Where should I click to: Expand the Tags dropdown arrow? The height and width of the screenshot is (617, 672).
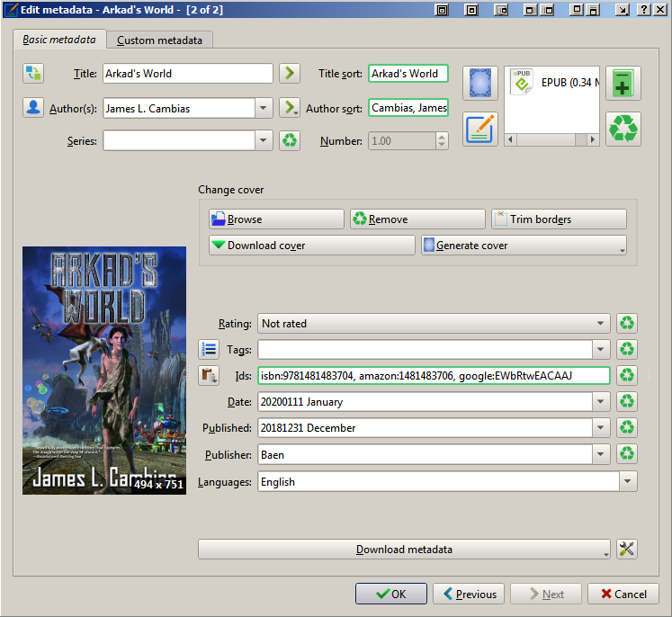click(600, 349)
